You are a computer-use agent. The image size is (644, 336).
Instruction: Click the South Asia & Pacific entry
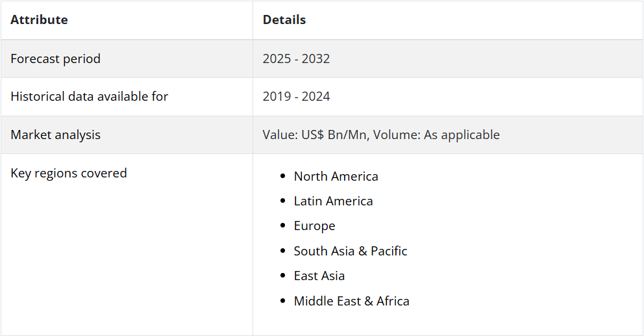[x=351, y=251]
